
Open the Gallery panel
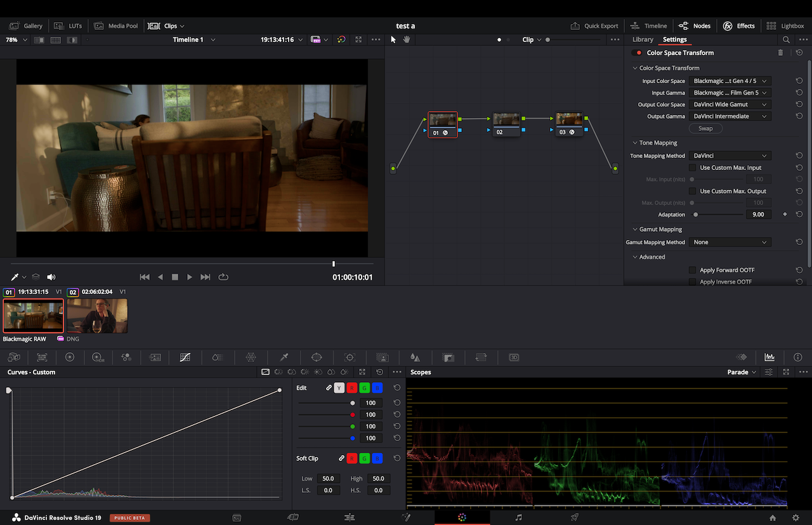[x=26, y=26]
